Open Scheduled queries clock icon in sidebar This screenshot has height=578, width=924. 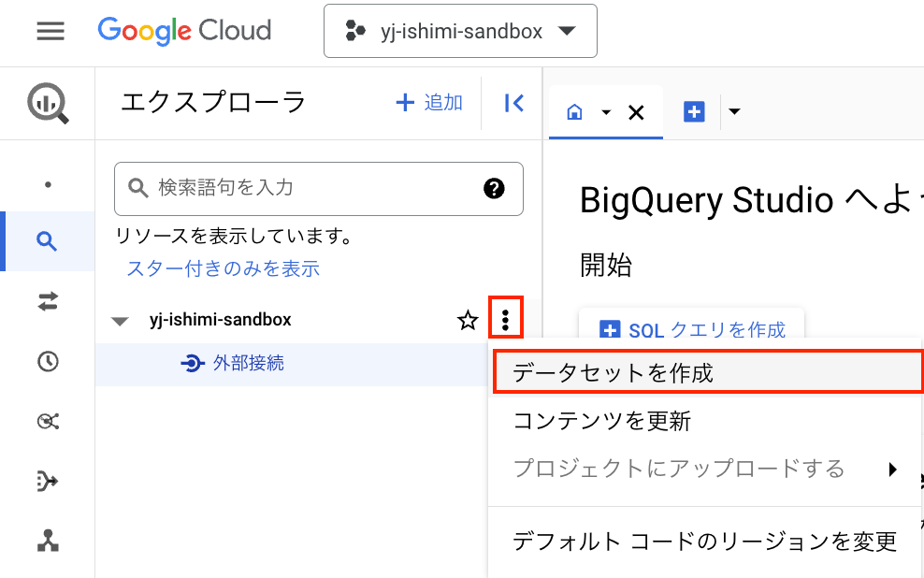pos(48,361)
